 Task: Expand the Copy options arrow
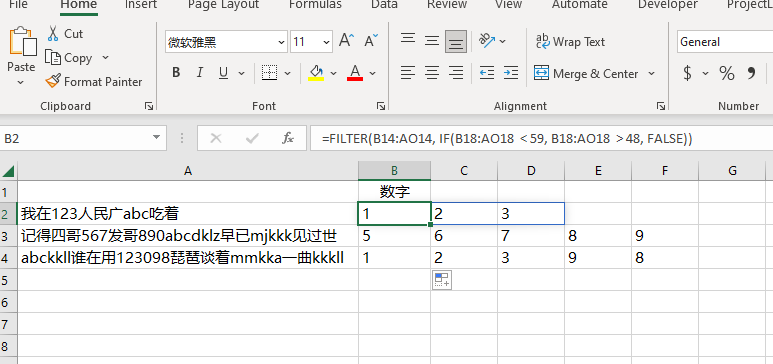105,58
